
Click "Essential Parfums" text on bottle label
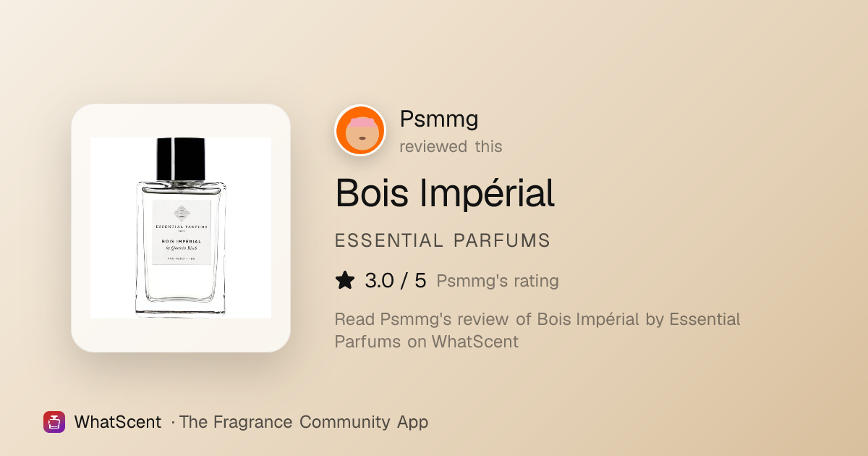(181, 227)
